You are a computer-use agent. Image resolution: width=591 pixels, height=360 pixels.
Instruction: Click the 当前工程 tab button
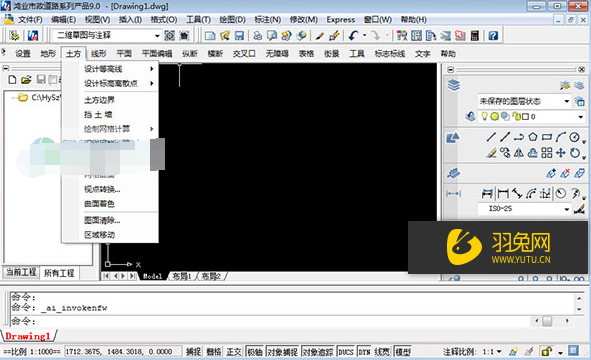(x=21, y=272)
